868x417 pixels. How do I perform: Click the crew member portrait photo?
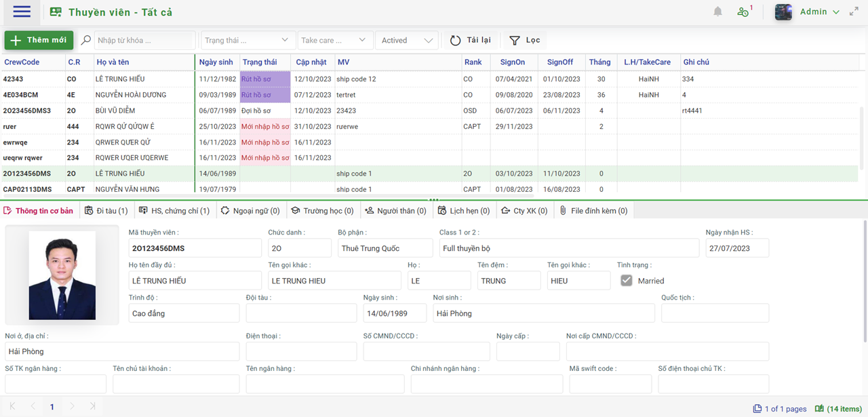pyautogui.click(x=62, y=275)
